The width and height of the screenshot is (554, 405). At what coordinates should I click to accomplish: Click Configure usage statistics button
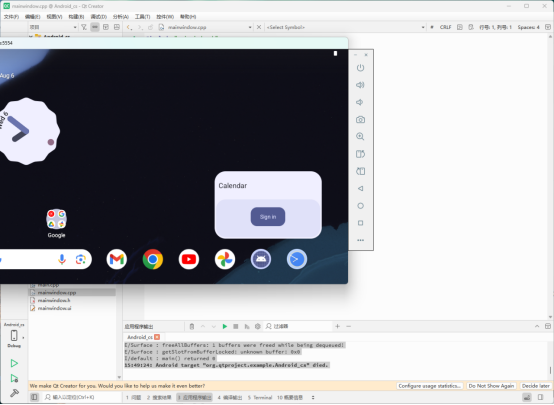pos(430,386)
